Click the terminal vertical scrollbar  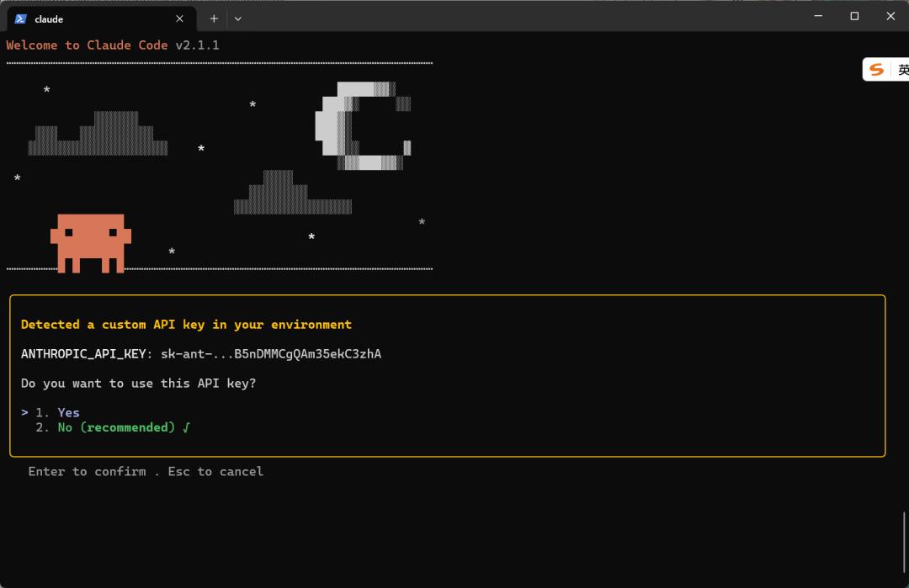[904, 542]
